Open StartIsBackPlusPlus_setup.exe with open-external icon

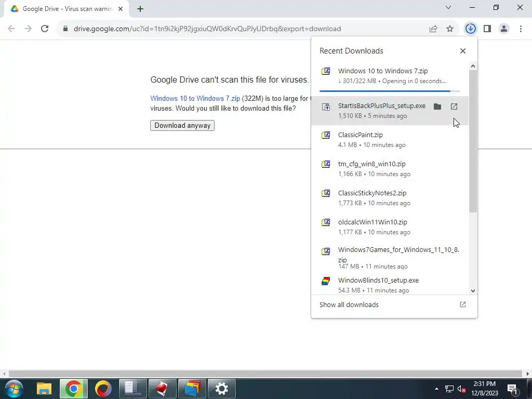coord(454,107)
